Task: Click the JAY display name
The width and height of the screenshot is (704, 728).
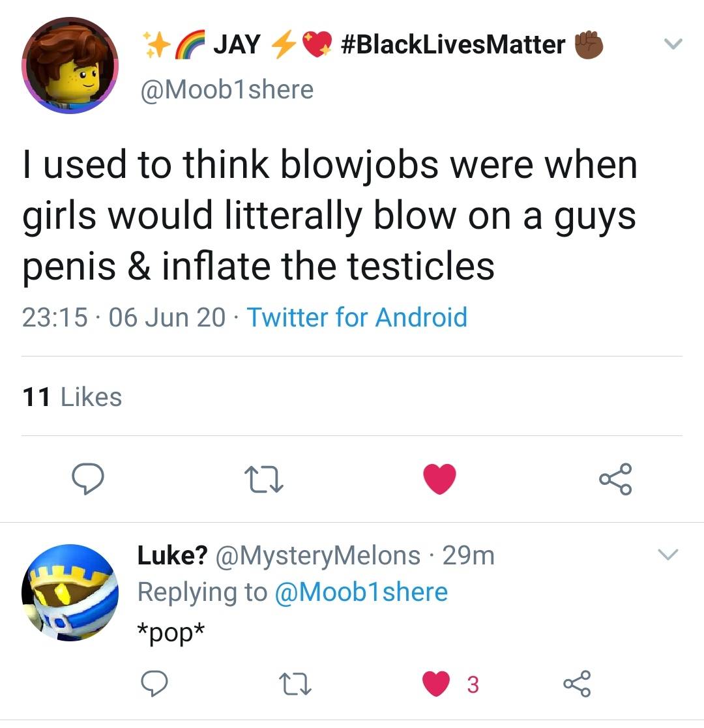Action: tap(237, 44)
